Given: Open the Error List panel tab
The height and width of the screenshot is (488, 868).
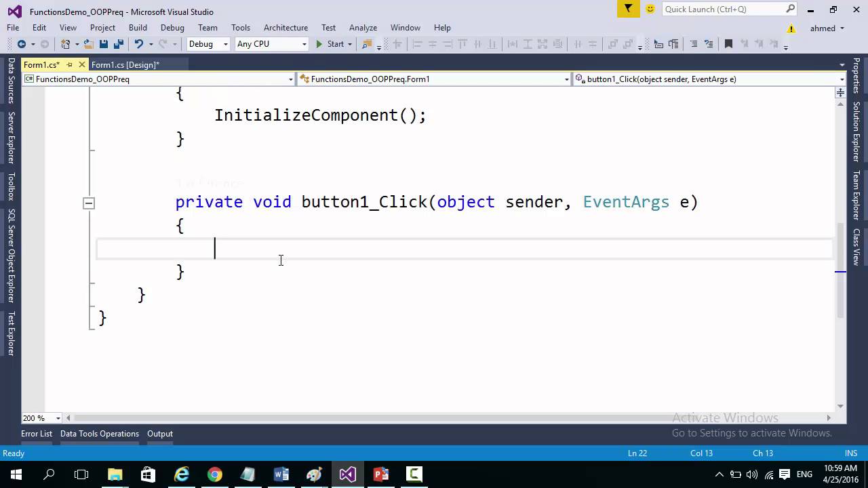Looking at the screenshot, I should (37, 434).
